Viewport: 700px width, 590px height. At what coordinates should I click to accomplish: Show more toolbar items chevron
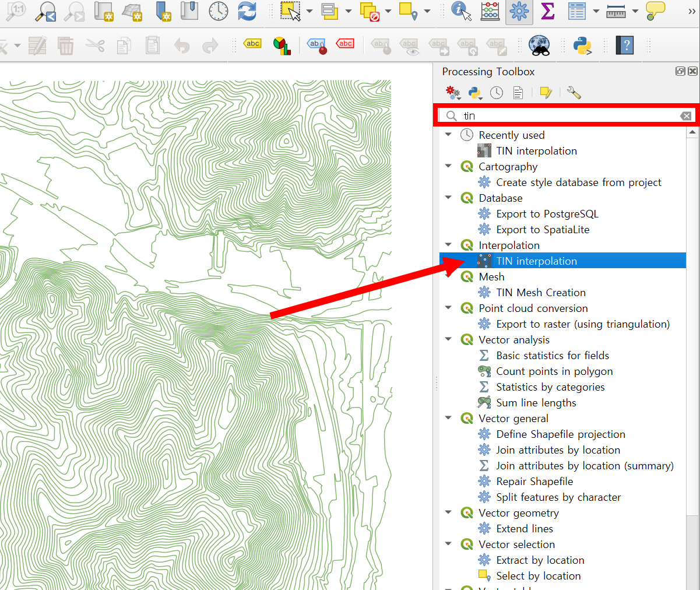pos(692,11)
